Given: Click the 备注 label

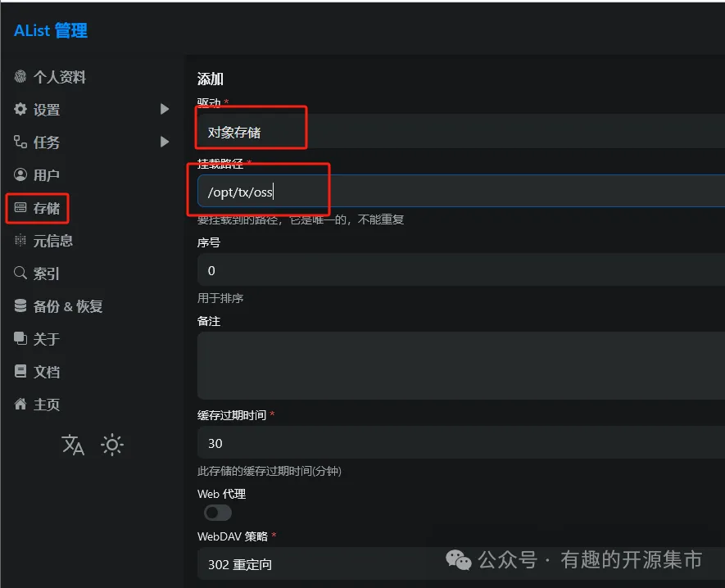Looking at the screenshot, I should (x=209, y=321).
